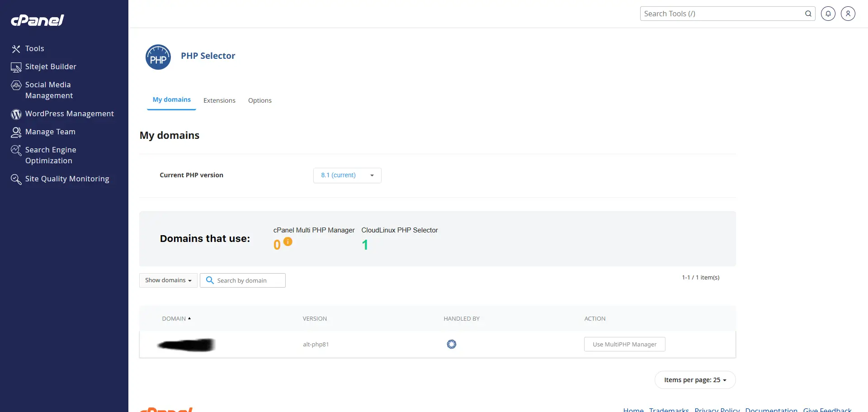Image resolution: width=868 pixels, height=412 pixels.
Task: Open the Show domains dropdown
Action: click(x=168, y=280)
